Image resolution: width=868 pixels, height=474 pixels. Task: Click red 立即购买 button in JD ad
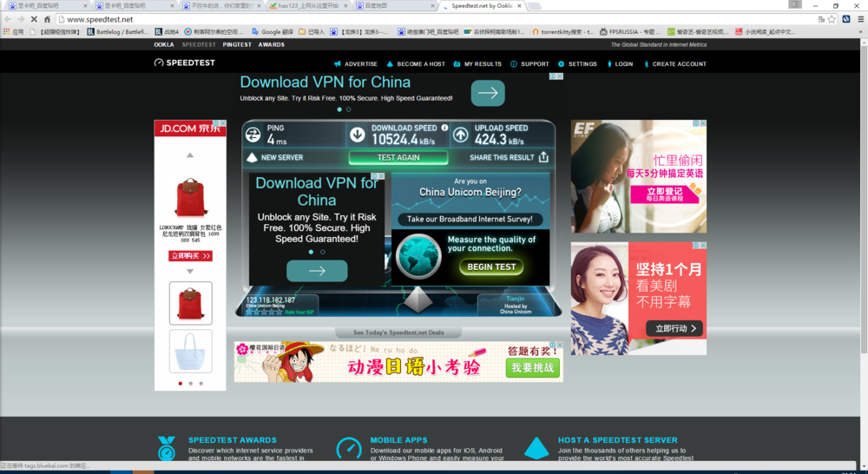[x=190, y=256]
